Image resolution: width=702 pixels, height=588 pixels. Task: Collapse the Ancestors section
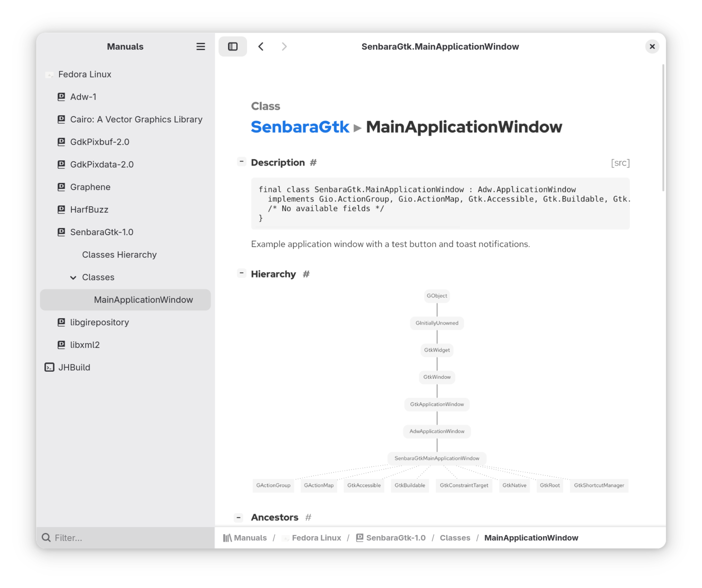(x=238, y=518)
